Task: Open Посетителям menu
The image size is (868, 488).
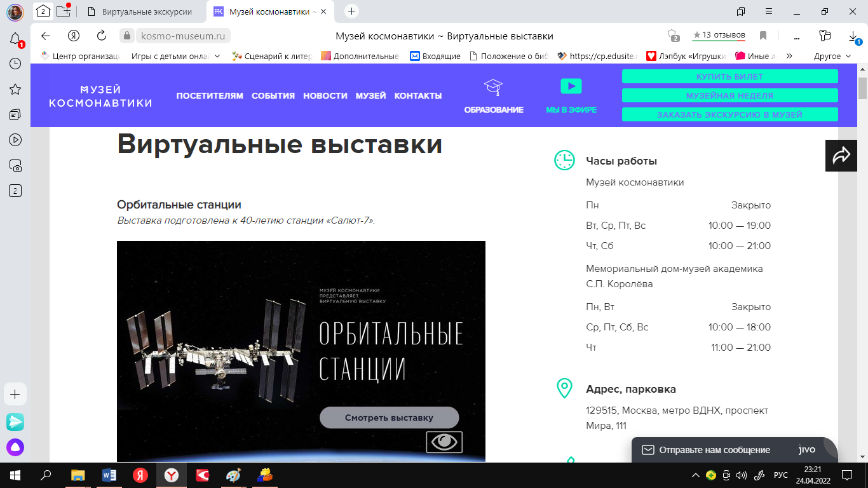Action: [x=210, y=96]
